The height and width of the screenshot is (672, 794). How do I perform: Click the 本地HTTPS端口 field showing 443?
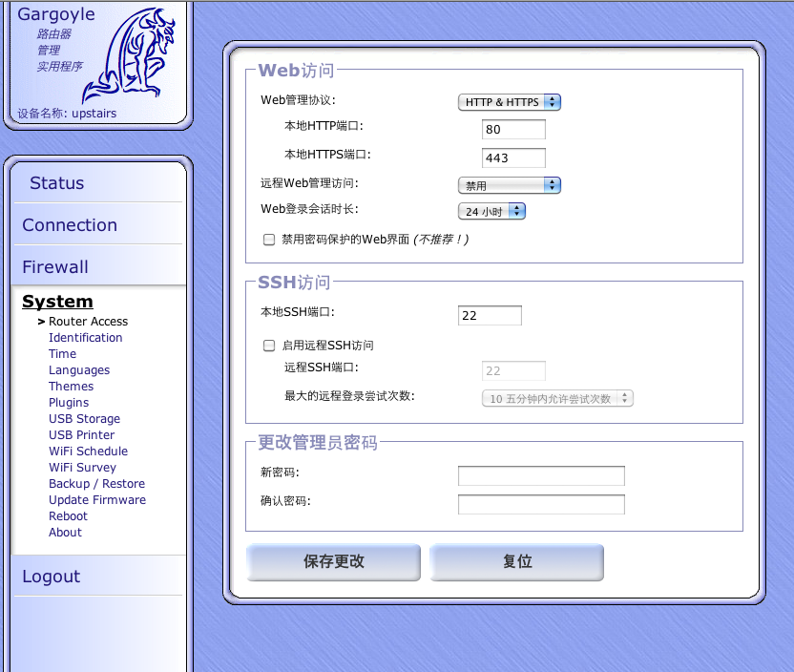pyautogui.click(x=513, y=158)
